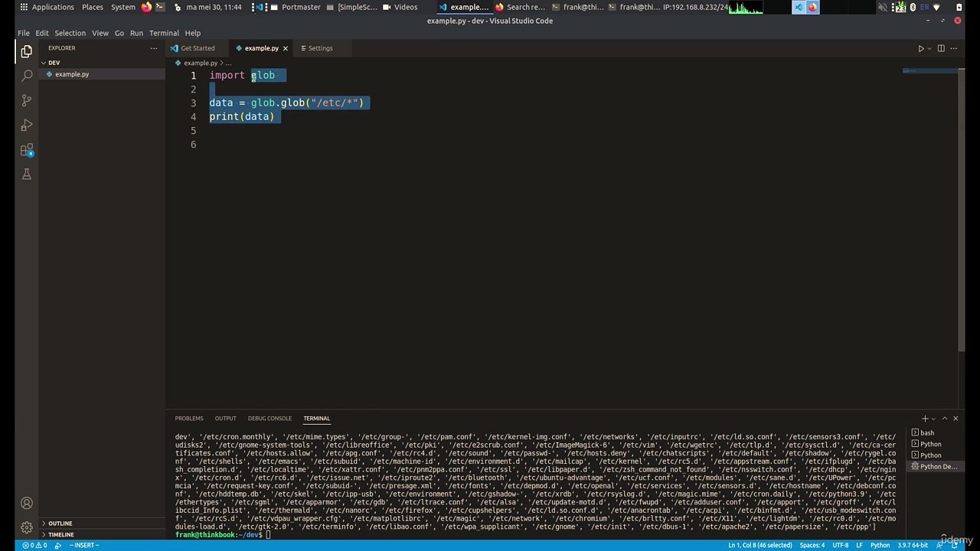Open the Edit menu
The height and width of the screenshot is (551, 980).
[x=42, y=33]
